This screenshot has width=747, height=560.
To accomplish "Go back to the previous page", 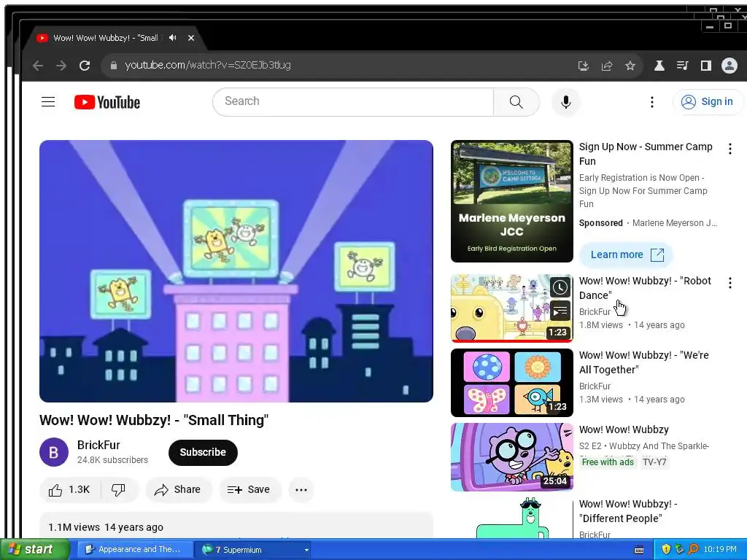I will coord(38,66).
